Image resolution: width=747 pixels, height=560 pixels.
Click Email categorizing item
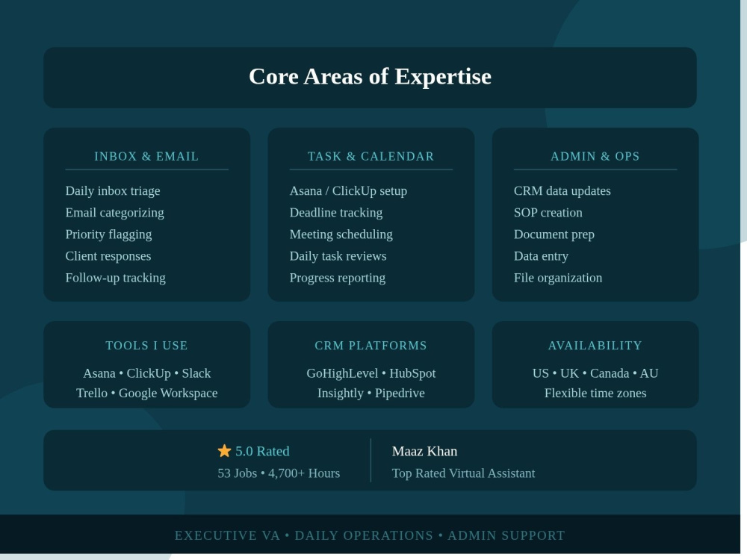(x=115, y=213)
